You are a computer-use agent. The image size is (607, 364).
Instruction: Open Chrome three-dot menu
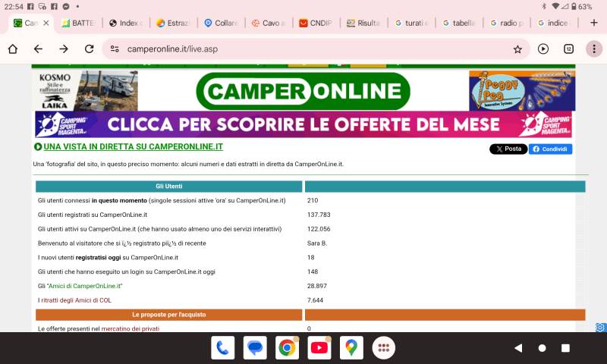[594, 49]
